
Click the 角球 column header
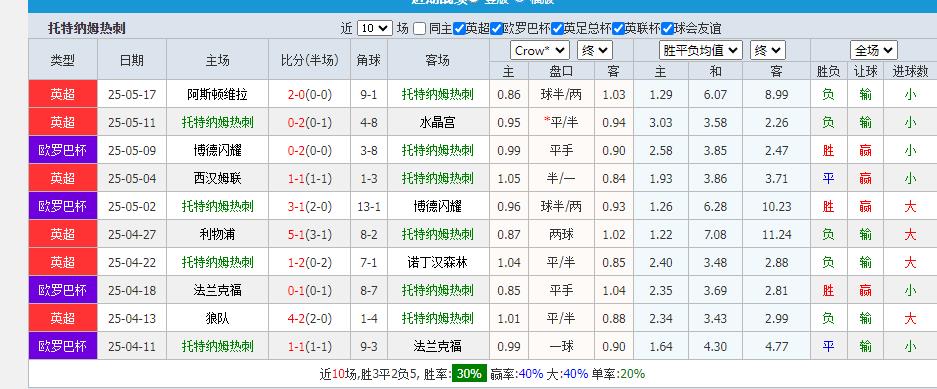(369, 60)
